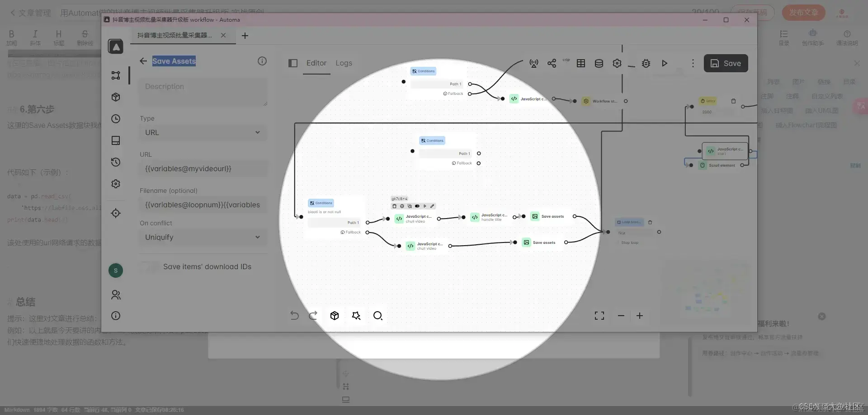Open the workflow database storage icon
The width and height of the screenshot is (868, 415).
599,63
